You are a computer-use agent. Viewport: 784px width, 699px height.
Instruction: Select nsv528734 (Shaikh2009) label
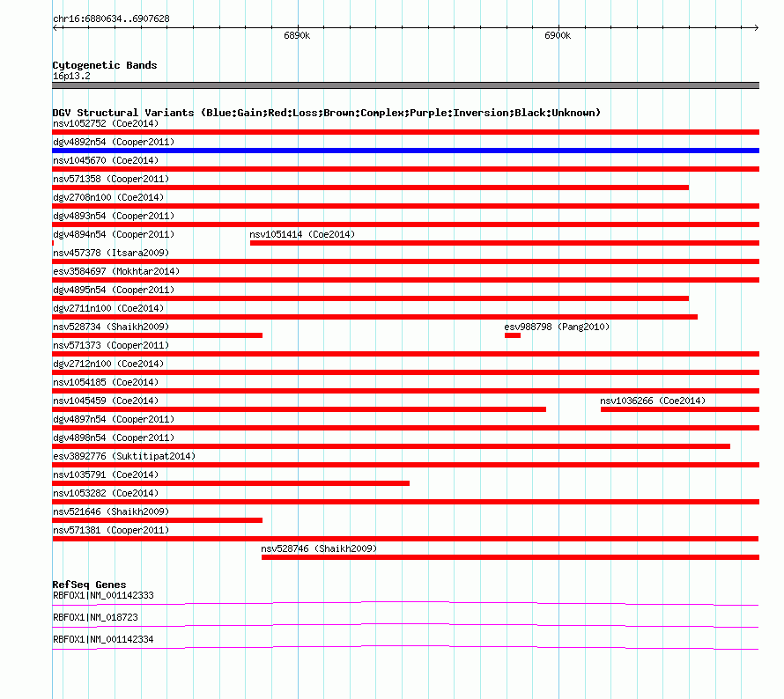[x=111, y=327]
